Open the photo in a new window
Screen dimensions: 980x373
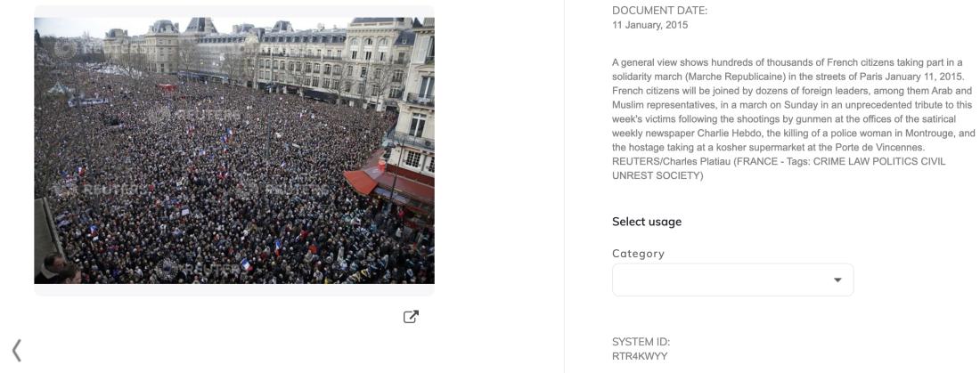[x=411, y=317]
